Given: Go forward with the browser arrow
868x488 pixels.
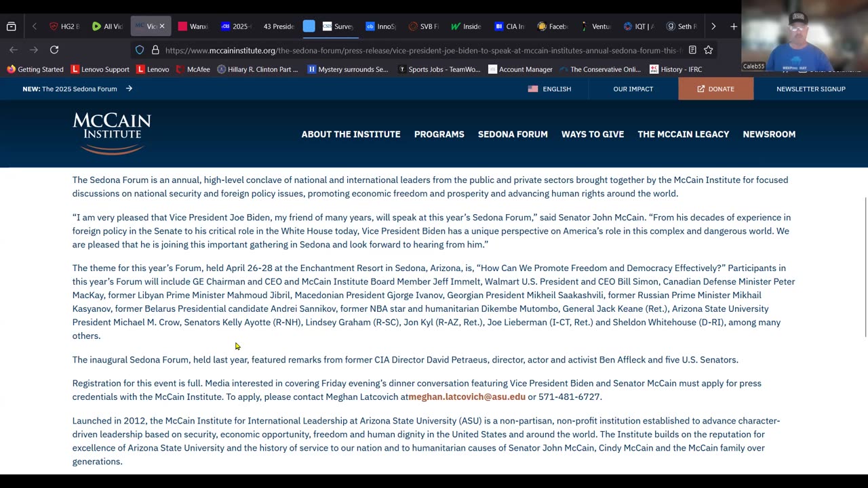Looking at the screenshot, I should (x=34, y=49).
